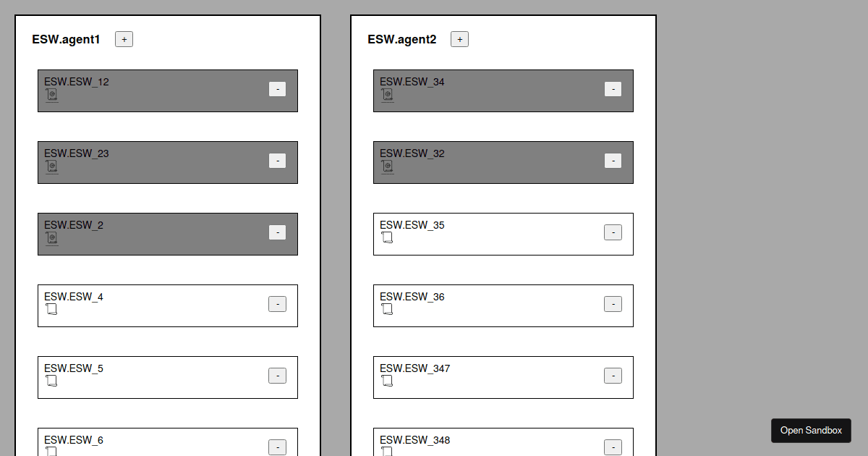Screen dimensions: 868x456
Task: Click the script icon under ESW.ESW_12
Action: [x=51, y=95]
